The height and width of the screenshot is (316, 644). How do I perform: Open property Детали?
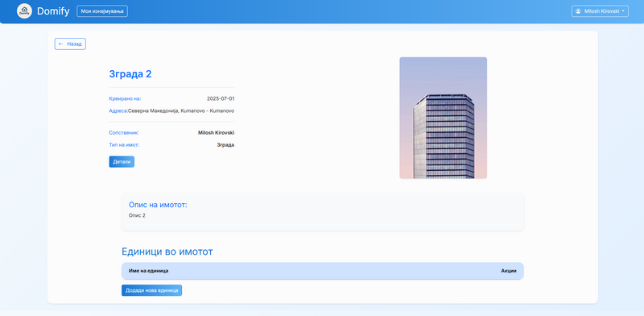(x=122, y=162)
